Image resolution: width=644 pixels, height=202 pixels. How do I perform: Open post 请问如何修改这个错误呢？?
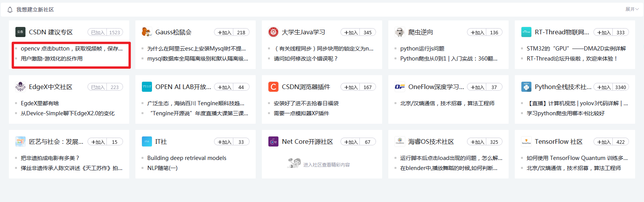pos(306,59)
